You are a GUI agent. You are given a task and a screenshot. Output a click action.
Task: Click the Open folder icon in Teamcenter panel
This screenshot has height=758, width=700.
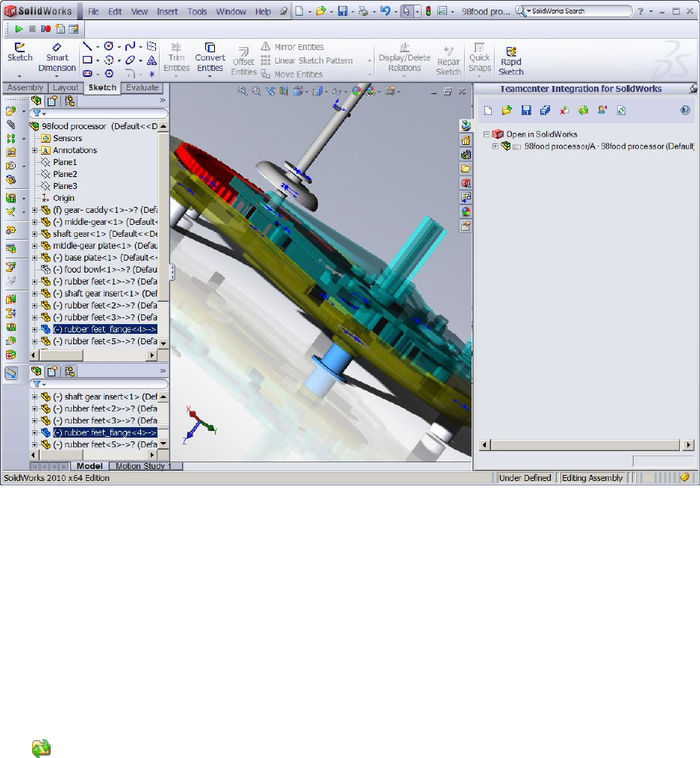(x=506, y=111)
